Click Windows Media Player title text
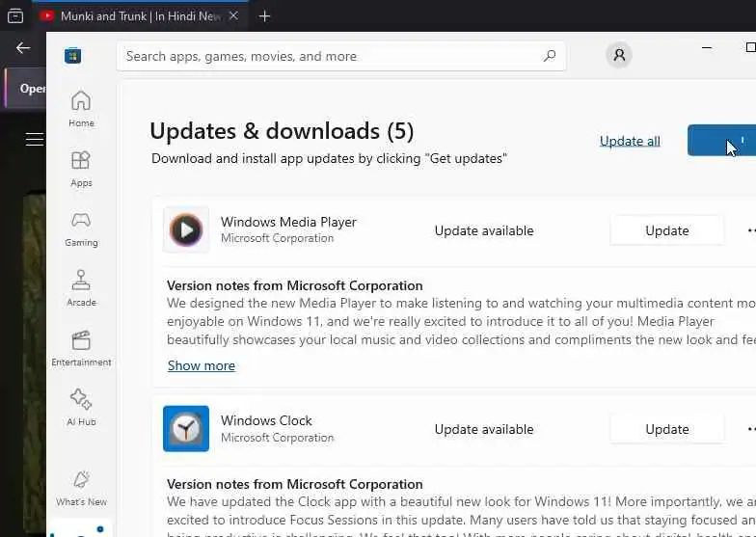The height and width of the screenshot is (537, 756). click(x=288, y=222)
